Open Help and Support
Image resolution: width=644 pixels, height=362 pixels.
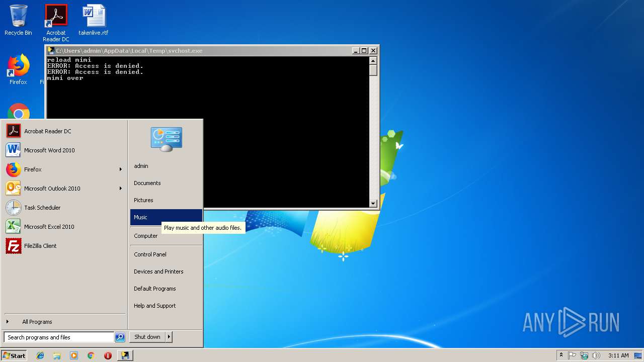(x=166, y=306)
